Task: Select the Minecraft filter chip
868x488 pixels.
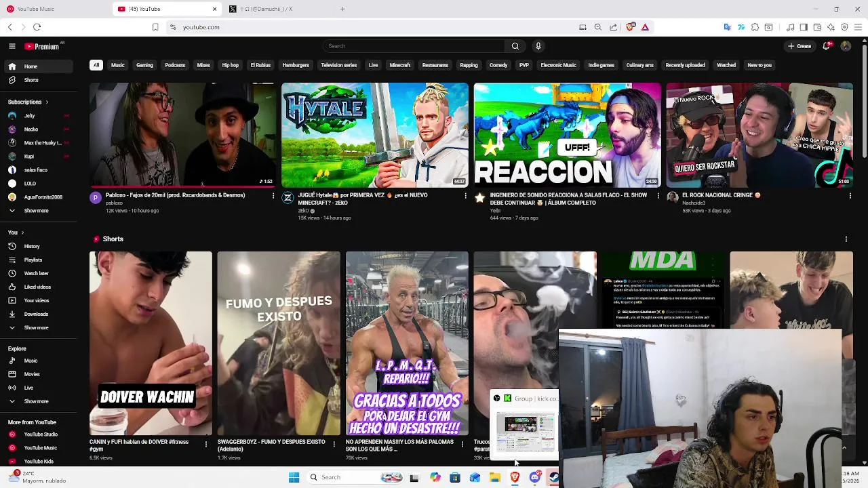Action: (400, 65)
